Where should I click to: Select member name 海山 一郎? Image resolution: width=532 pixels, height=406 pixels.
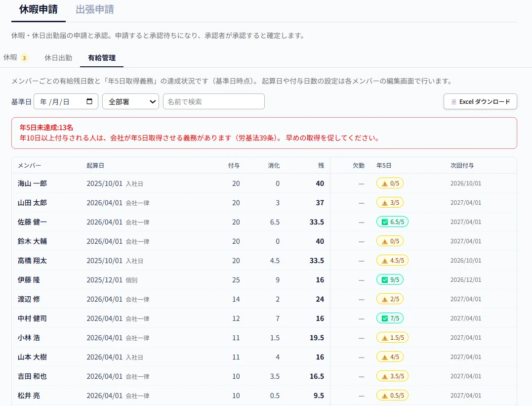click(32, 183)
